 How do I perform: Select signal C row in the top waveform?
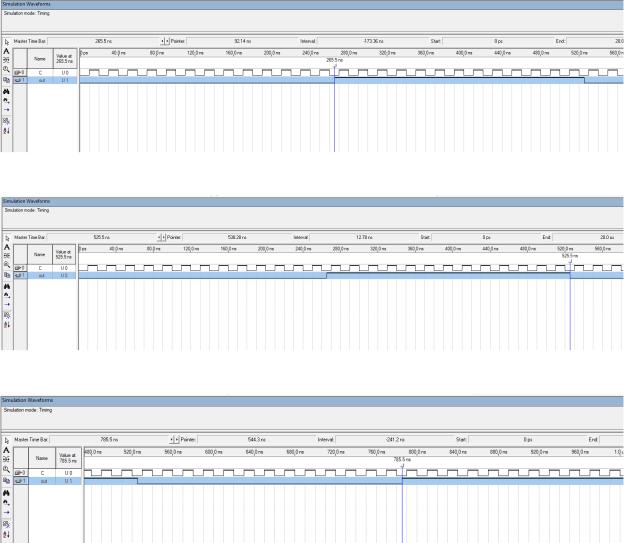tap(45, 73)
